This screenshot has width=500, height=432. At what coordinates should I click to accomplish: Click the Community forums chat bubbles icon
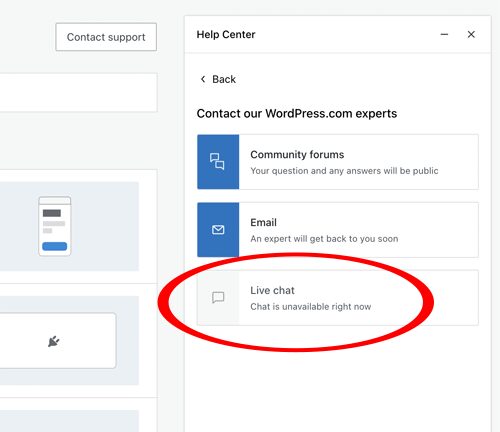218,162
